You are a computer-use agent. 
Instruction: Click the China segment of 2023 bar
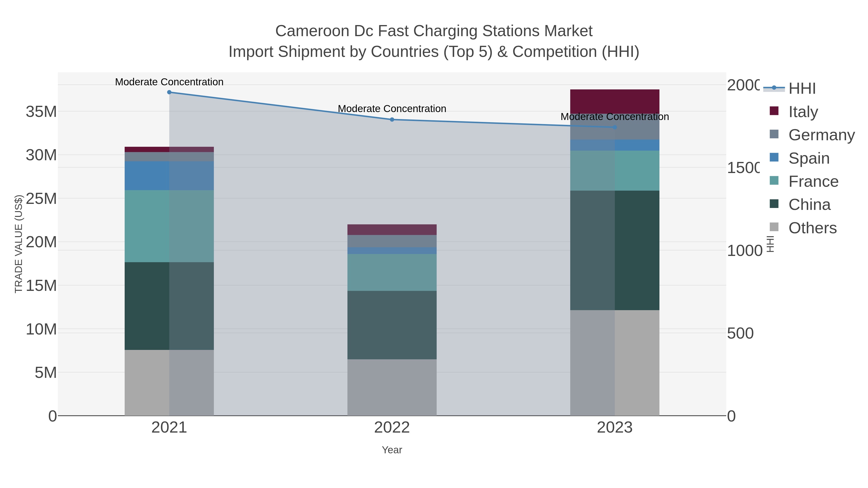click(x=615, y=251)
